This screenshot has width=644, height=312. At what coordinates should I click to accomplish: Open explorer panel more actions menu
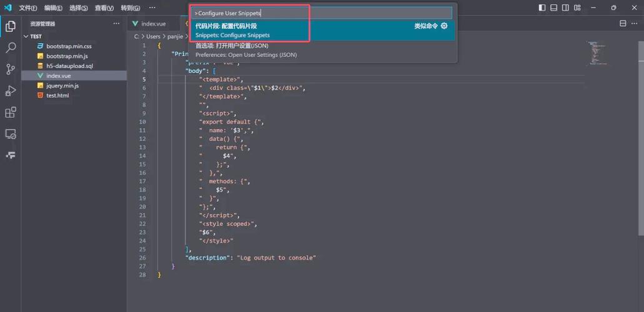[116, 24]
